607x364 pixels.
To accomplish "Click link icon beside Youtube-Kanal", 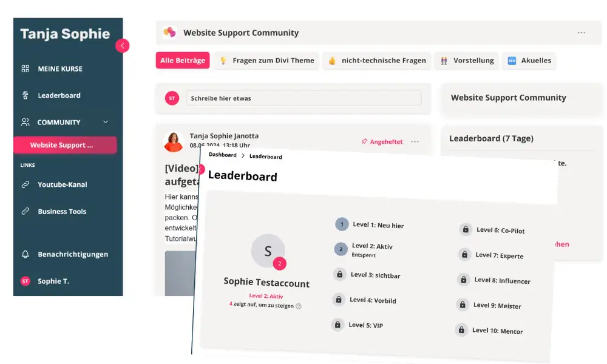I will pos(25,184).
